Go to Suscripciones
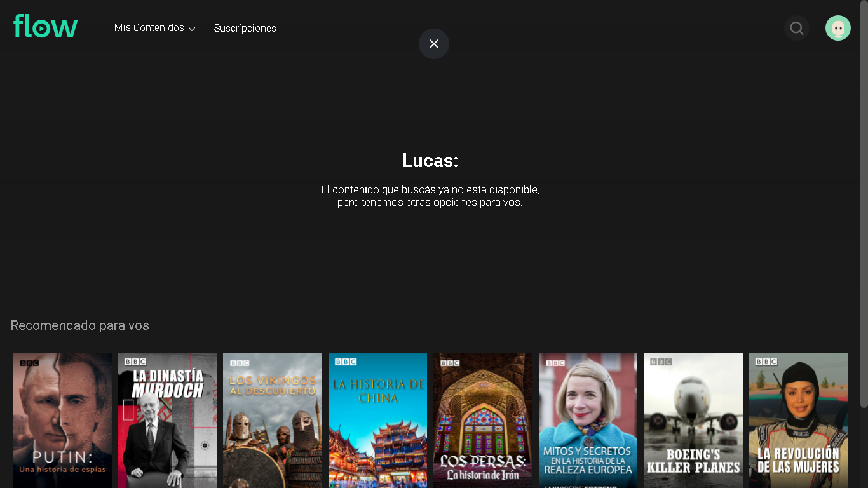 245,28
